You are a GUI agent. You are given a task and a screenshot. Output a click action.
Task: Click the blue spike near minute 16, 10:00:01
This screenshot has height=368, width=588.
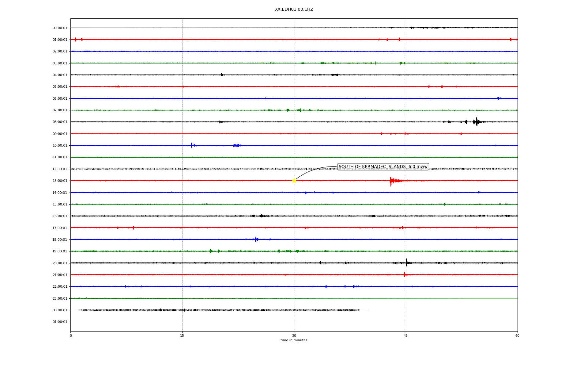(191, 145)
